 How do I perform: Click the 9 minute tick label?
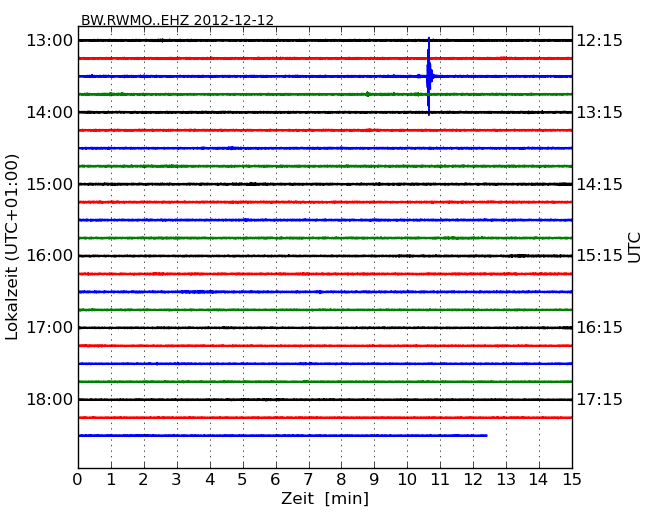click(x=374, y=480)
